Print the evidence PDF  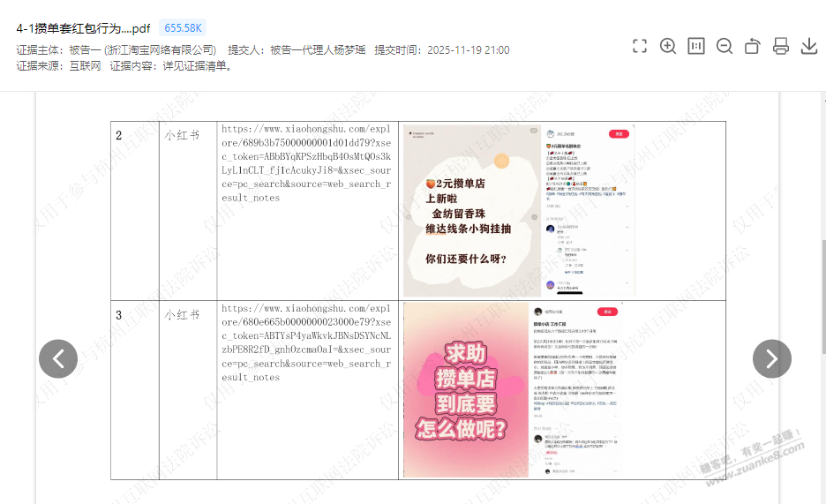click(781, 46)
